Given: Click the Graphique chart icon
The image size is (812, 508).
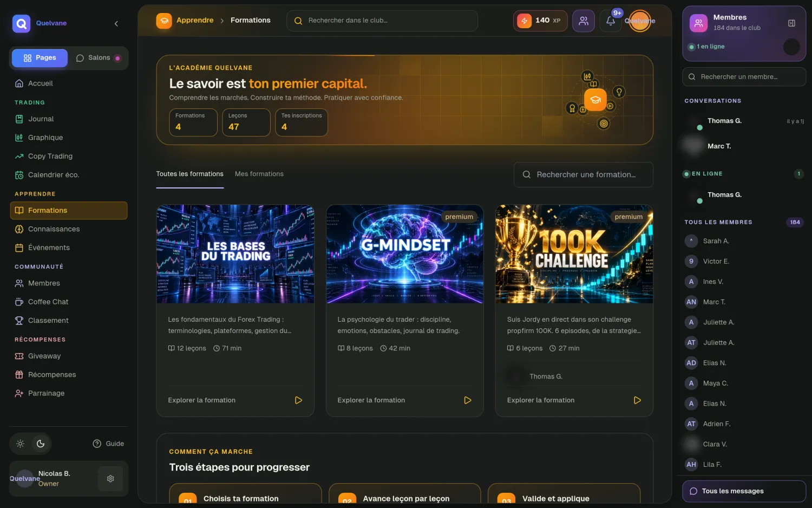Looking at the screenshot, I should coord(19,138).
